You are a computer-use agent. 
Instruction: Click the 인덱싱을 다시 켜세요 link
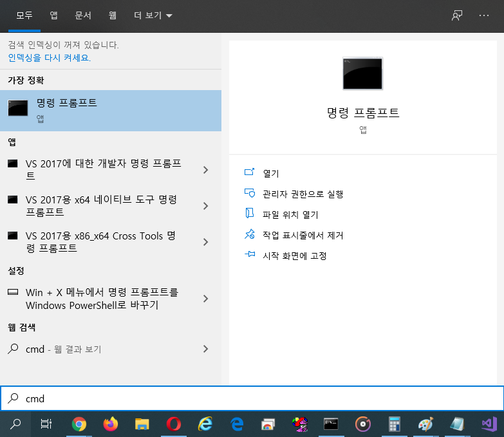click(50, 58)
